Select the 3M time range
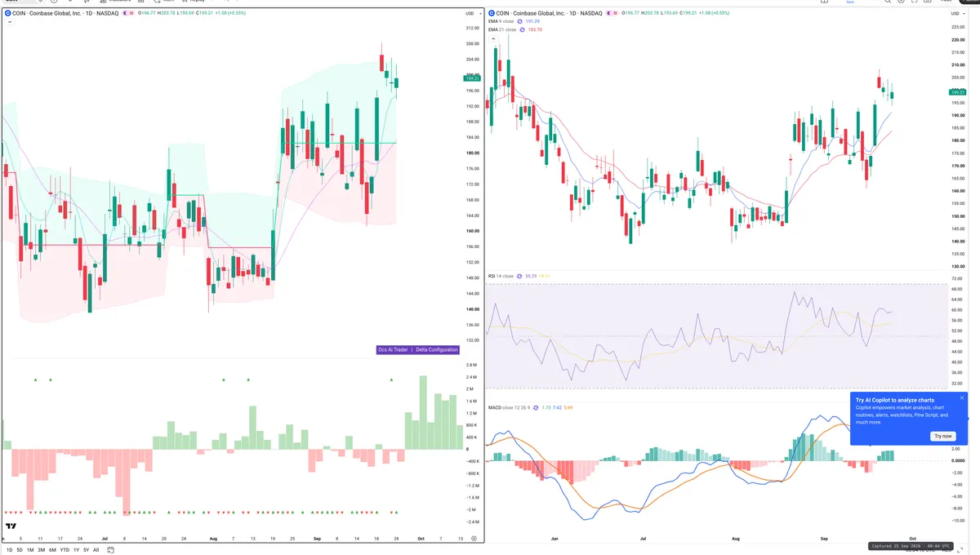Image resolution: width=980 pixels, height=555 pixels. [42, 550]
